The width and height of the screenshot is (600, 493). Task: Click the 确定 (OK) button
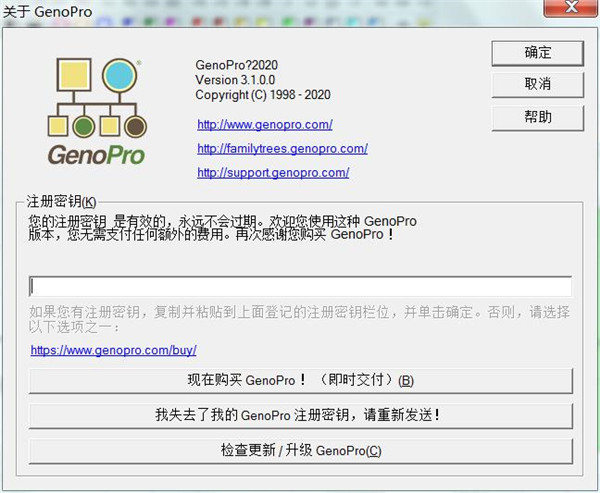point(538,53)
